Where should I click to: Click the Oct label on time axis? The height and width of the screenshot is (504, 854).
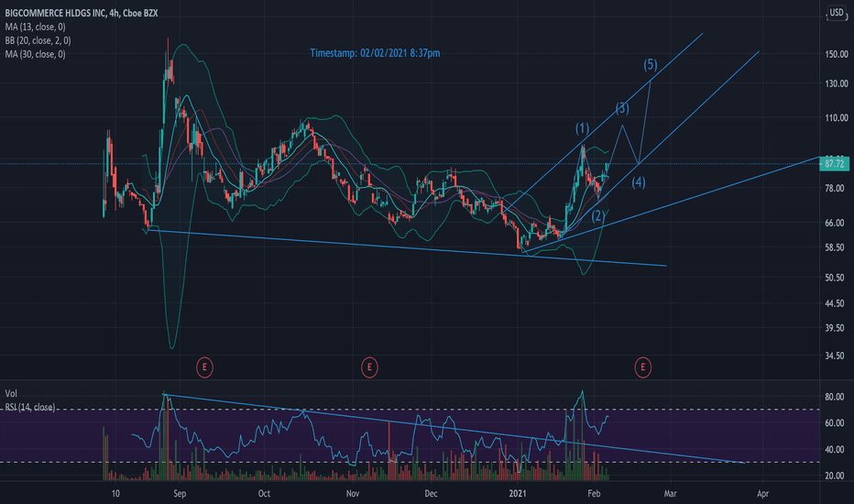[264, 494]
